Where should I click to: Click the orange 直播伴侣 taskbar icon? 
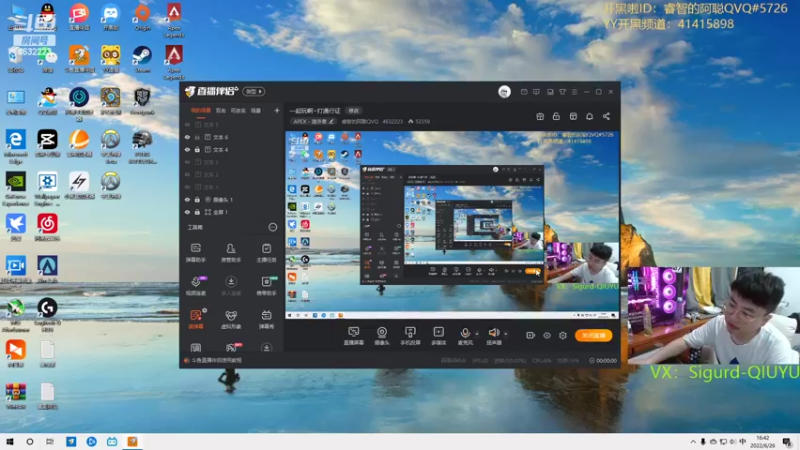(132, 442)
